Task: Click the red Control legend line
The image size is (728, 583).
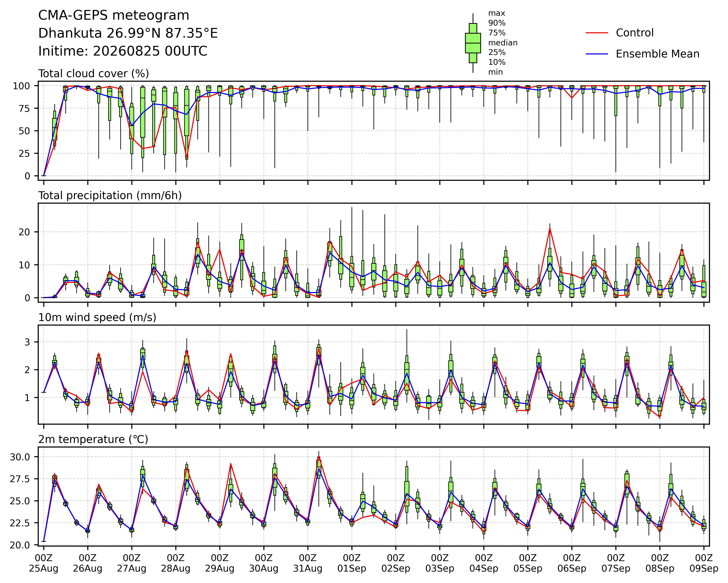Action: 597,33
